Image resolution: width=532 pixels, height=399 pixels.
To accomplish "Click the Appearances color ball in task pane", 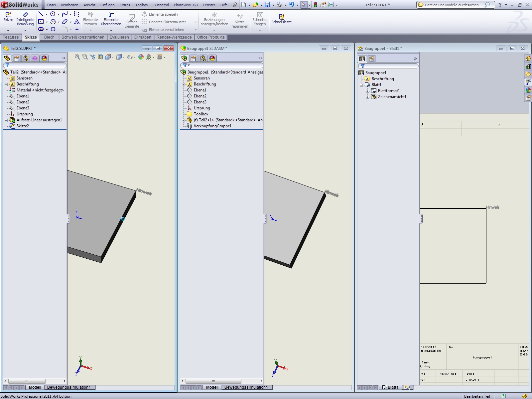I will 528,90.
